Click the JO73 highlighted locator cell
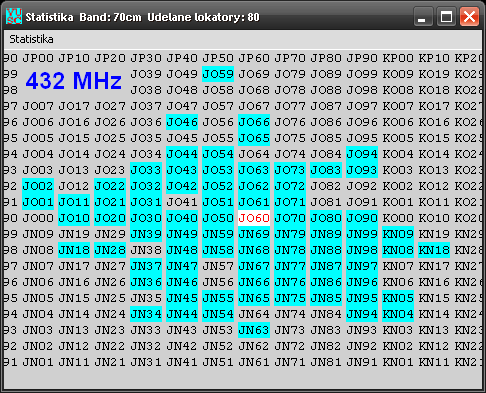This screenshot has height=393, width=486. click(290, 170)
